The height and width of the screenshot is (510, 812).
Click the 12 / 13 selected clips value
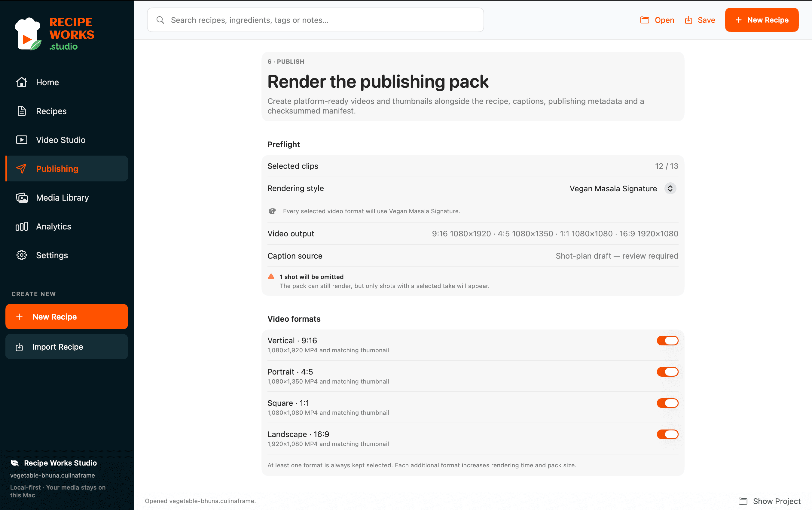pyautogui.click(x=666, y=166)
